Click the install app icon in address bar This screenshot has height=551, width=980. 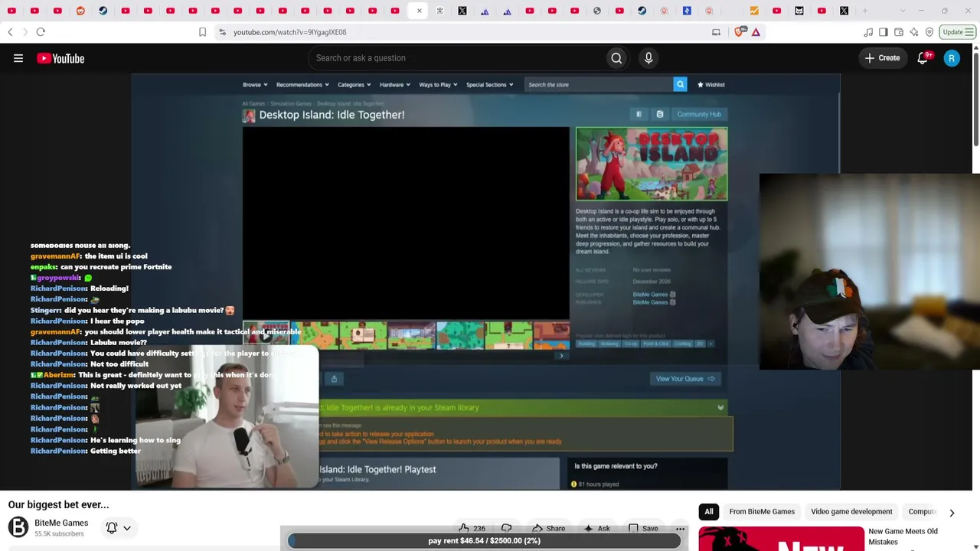pos(716,32)
